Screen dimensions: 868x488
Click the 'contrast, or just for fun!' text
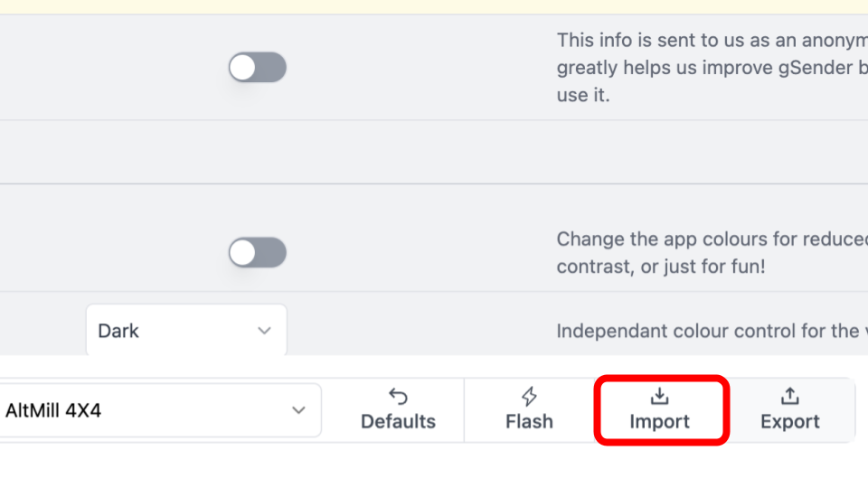coord(661,267)
